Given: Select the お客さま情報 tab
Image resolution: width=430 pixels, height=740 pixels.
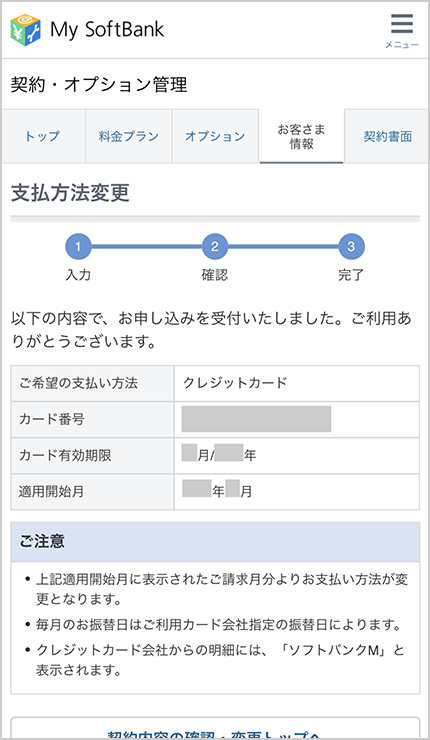Looking at the screenshot, I should [301, 136].
